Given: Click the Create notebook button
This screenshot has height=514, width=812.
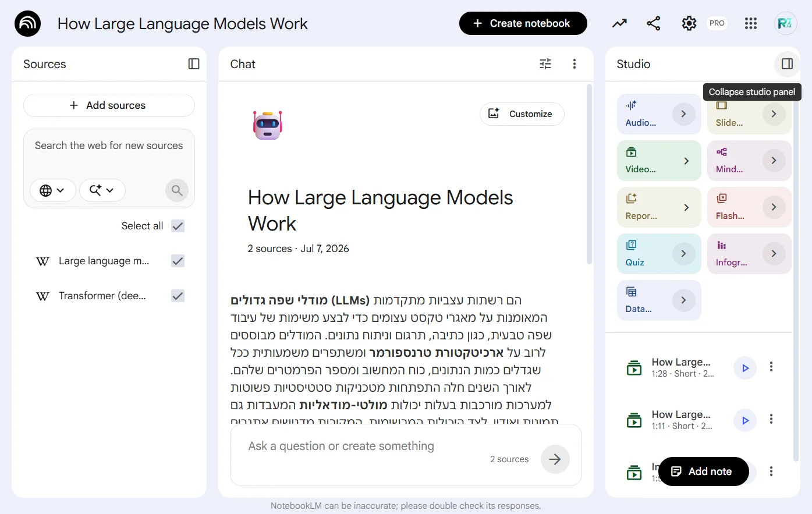Looking at the screenshot, I should point(523,23).
